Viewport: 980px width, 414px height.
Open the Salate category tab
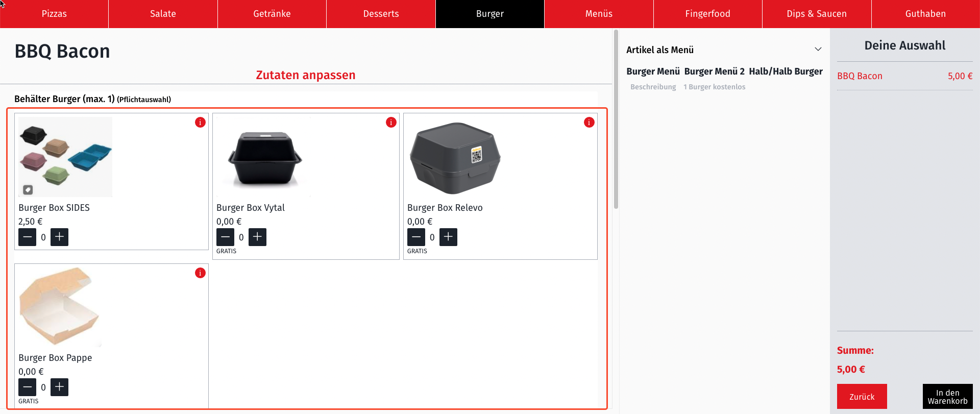163,14
